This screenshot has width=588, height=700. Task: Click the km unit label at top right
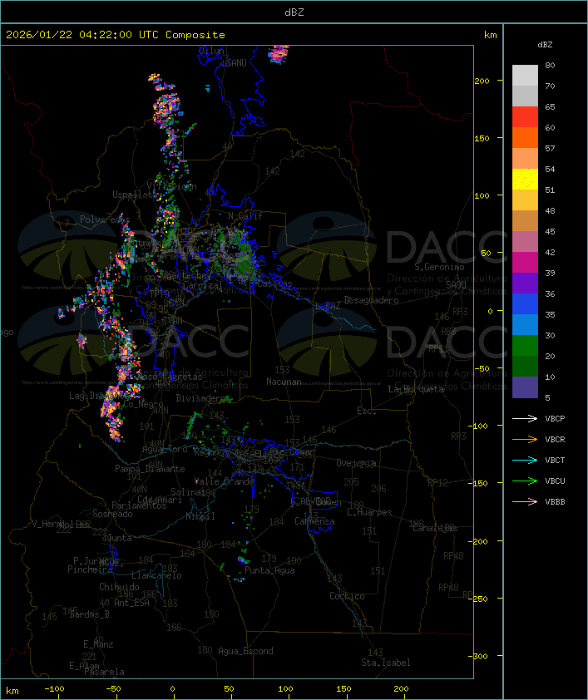tap(490, 35)
